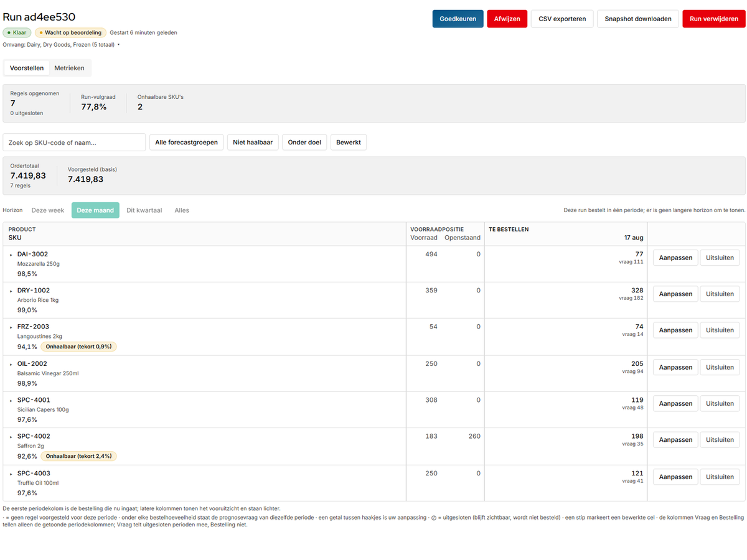
Task: Exclude Truffle Oil 100ml row
Action: click(x=720, y=477)
